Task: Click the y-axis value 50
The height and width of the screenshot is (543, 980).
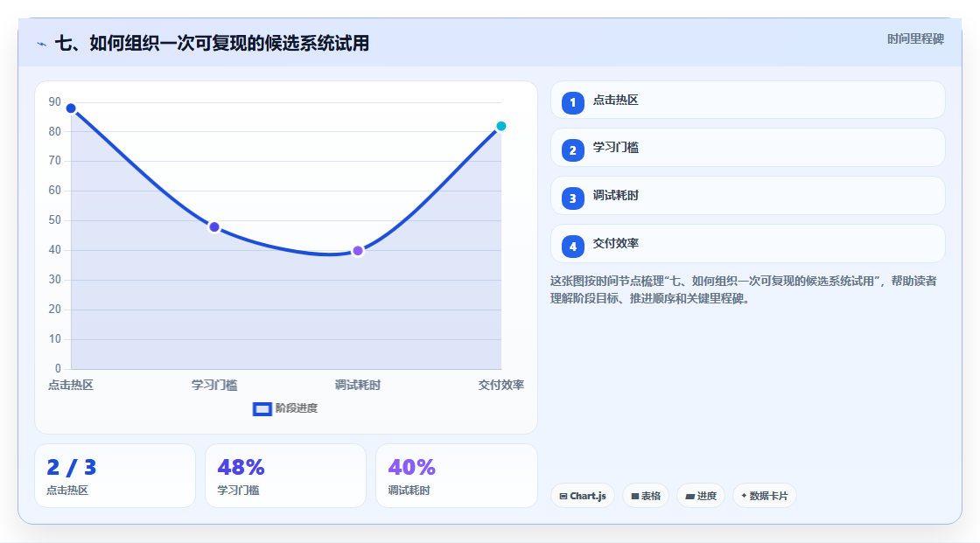Action: tap(55, 220)
